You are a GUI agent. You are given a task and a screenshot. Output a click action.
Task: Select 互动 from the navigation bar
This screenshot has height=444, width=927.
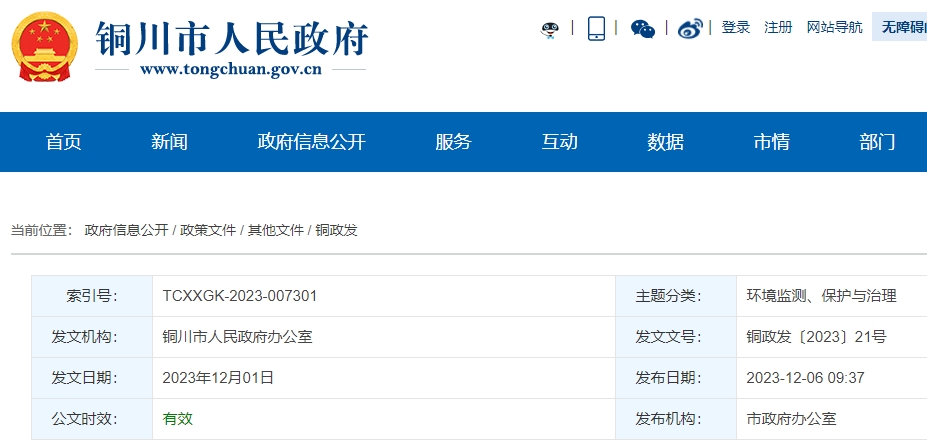560,142
